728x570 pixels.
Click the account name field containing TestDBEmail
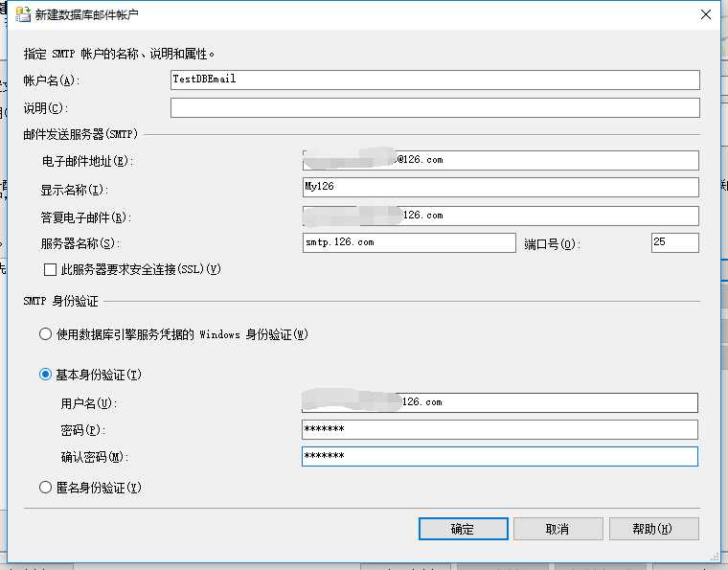tap(435, 80)
